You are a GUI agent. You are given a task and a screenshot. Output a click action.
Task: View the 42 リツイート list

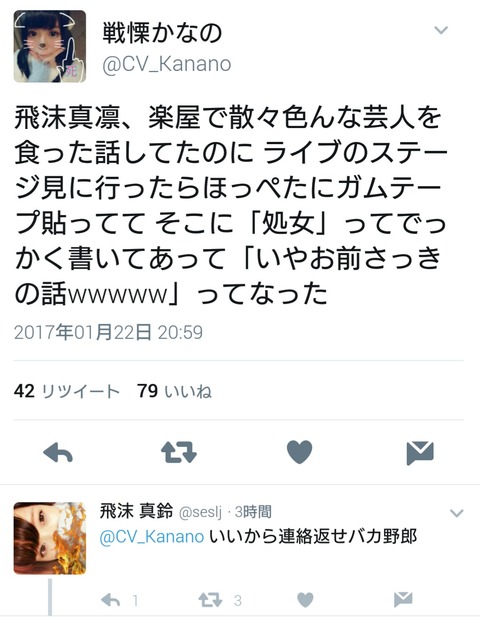pos(67,391)
